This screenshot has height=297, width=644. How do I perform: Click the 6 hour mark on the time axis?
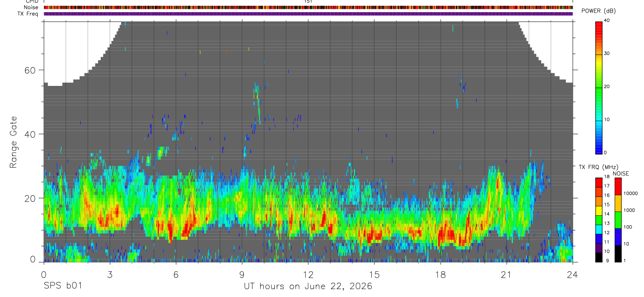176,274
